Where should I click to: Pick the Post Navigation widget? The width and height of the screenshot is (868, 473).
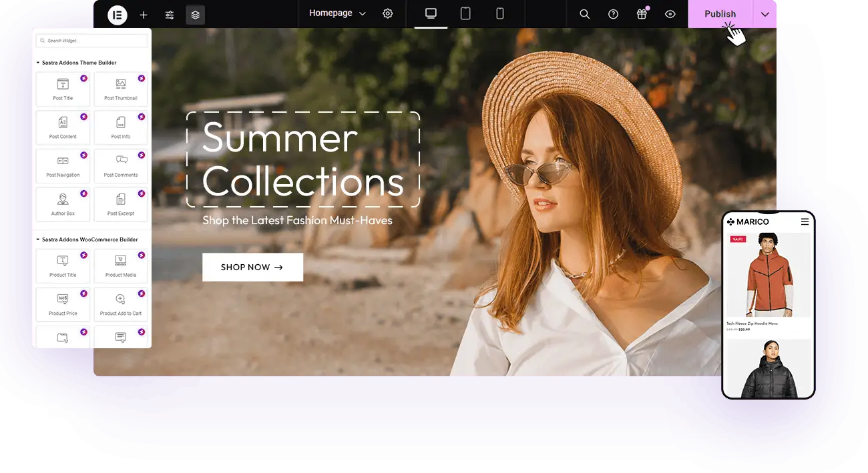pos(63,165)
